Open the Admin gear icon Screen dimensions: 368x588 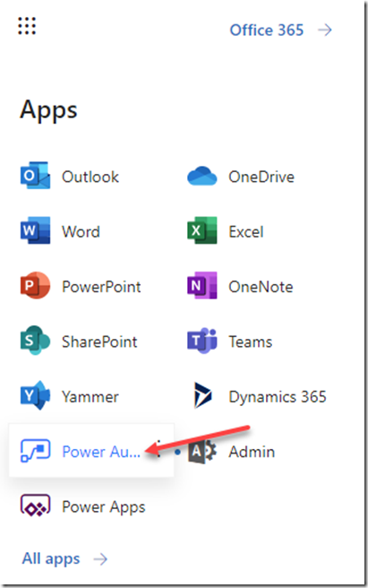(202, 450)
